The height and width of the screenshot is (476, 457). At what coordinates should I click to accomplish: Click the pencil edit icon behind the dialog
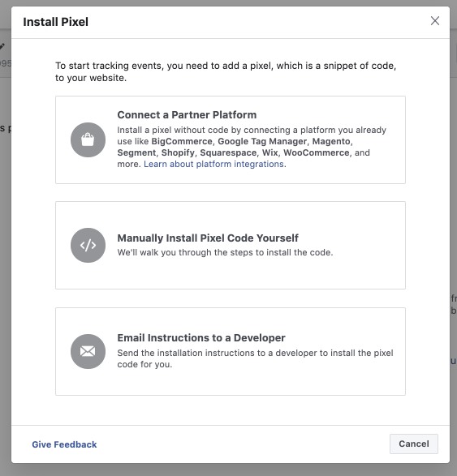(2, 46)
